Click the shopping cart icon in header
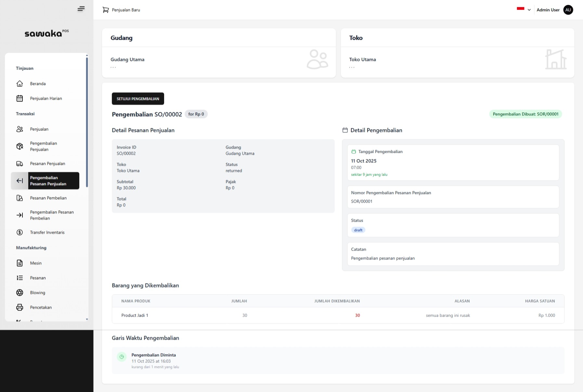 pyautogui.click(x=106, y=10)
